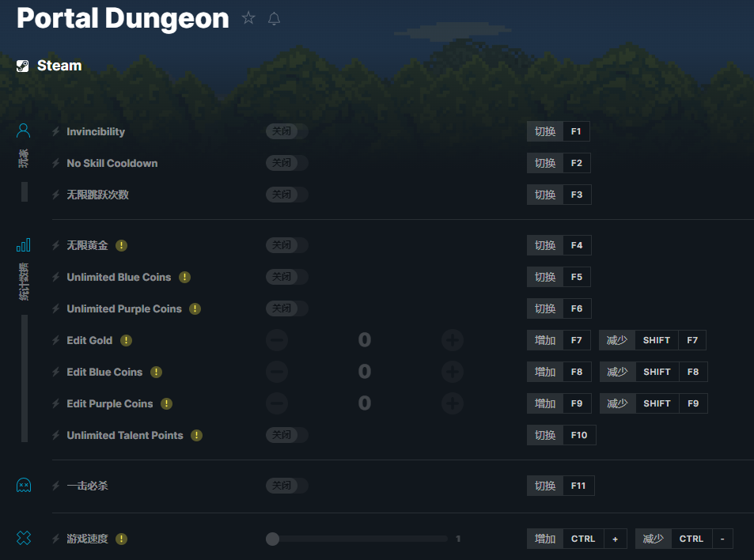Decrease Edit Blue Coins with minus button

pos(277,372)
